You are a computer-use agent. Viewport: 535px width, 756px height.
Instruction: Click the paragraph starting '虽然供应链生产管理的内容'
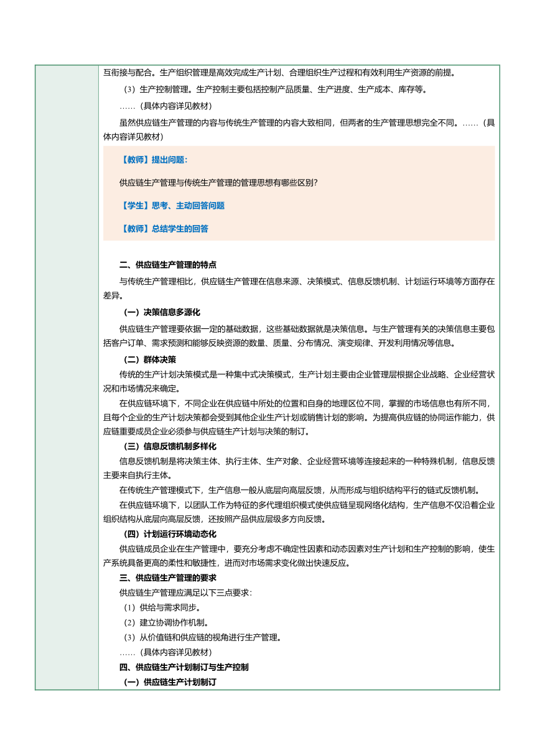click(x=299, y=129)
